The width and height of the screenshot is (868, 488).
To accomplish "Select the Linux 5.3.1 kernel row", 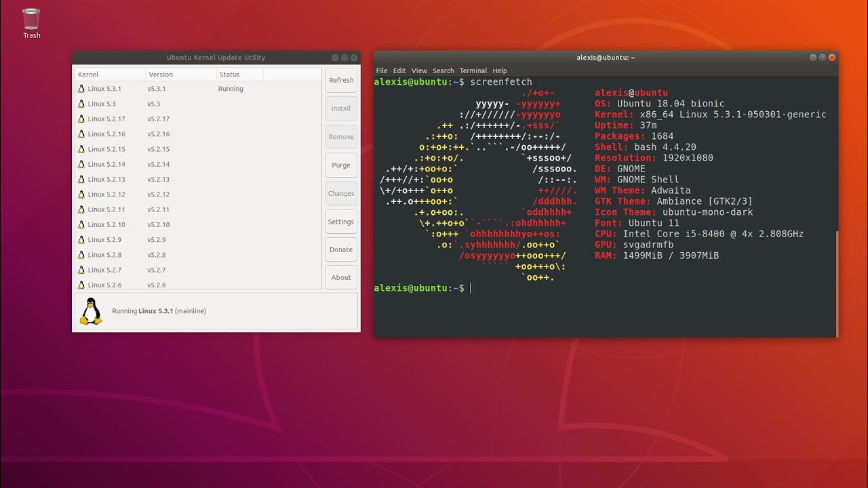I will click(x=198, y=89).
